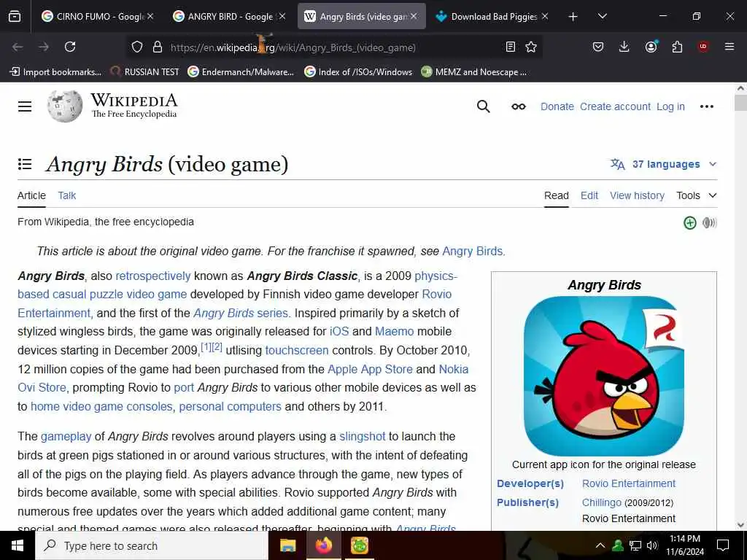Open the volume speaker tray icon
Image resolution: width=747 pixels, height=560 pixels.
click(652, 545)
